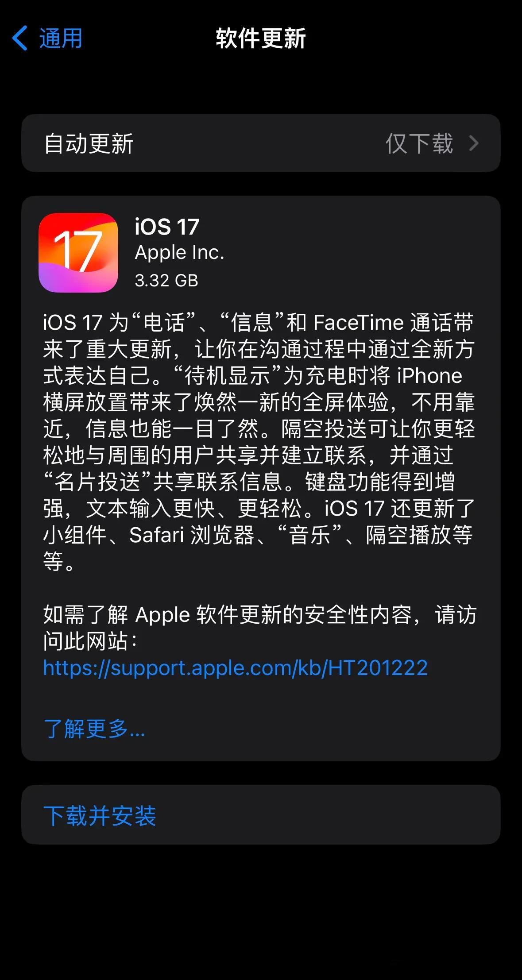Tap the 如需了解 Apple 软件更新 security paragraph
The width and height of the screenshot is (522, 980).
260,628
